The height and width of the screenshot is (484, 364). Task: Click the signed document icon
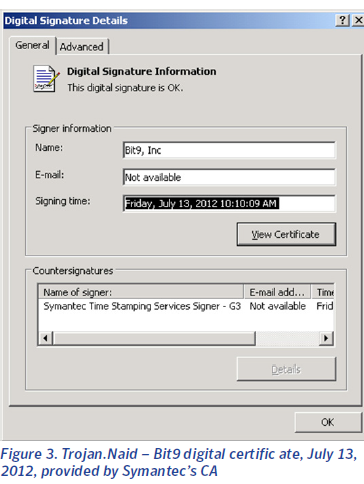click(46, 79)
